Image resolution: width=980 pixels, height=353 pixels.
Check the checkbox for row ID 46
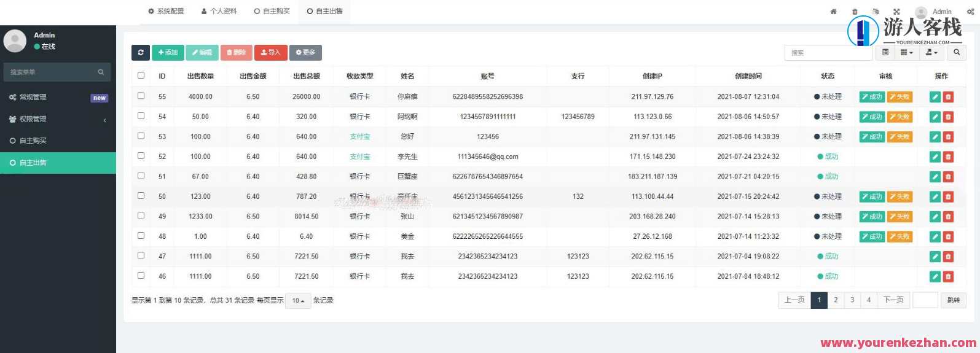[x=141, y=275]
